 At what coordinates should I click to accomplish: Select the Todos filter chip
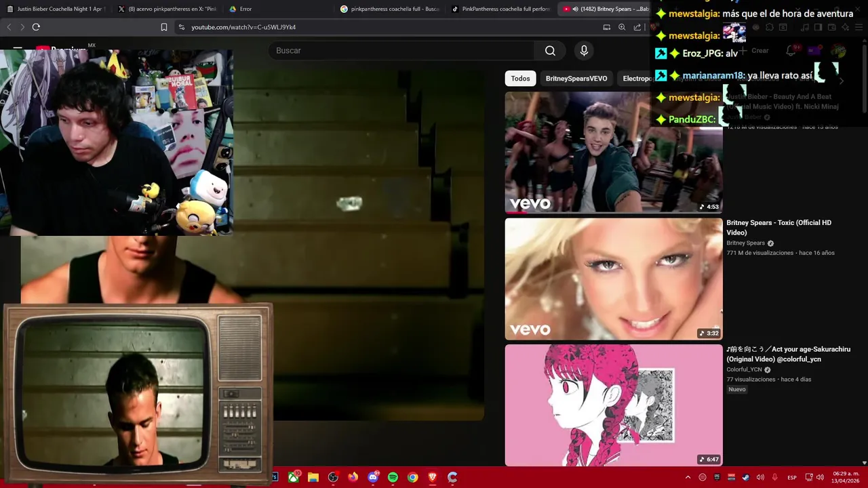[x=520, y=79]
